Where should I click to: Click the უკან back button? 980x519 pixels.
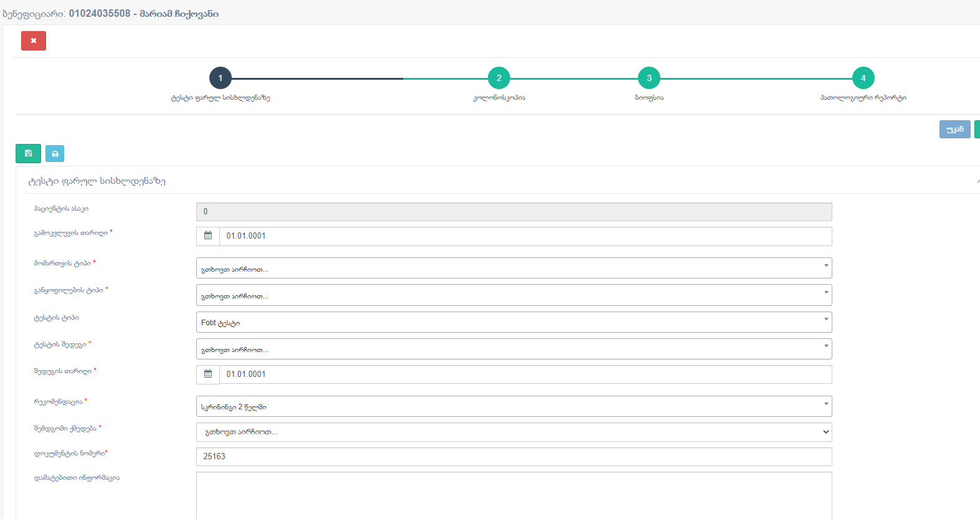954,130
